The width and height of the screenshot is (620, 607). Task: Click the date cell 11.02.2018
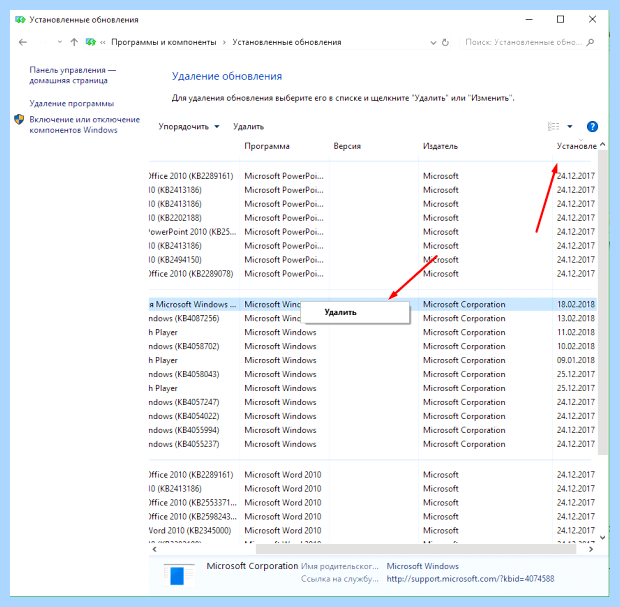[x=576, y=332]
